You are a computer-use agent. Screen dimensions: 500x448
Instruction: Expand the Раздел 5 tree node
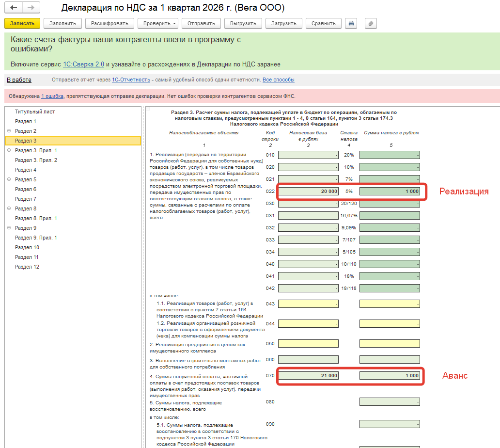pyautogui.click(x=9, y=179)
